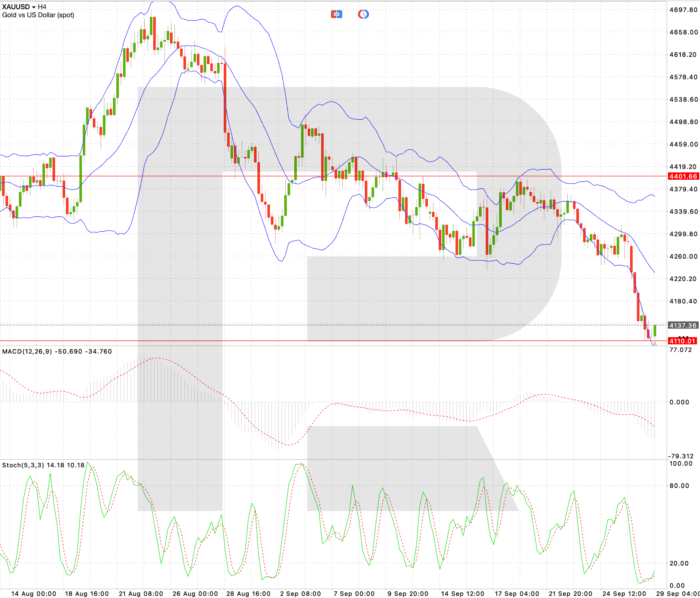Click the gray chart shift triangle marker
700x598 pixels.
coord(655,343)
